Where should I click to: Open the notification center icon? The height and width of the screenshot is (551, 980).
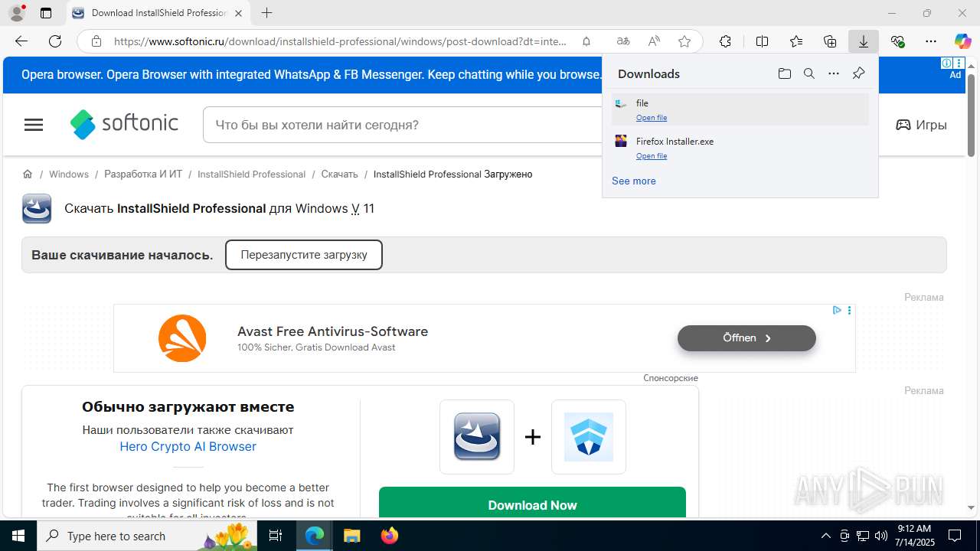tap(955, 536)
